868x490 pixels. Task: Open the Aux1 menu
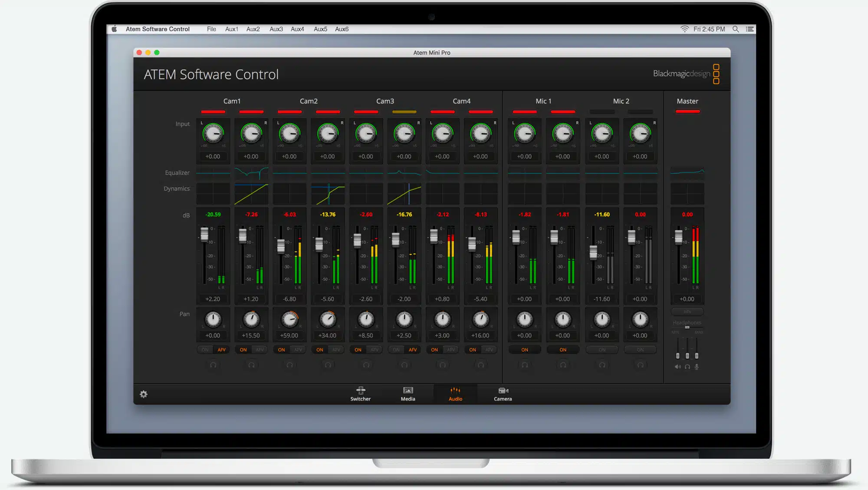coord(231,29)
